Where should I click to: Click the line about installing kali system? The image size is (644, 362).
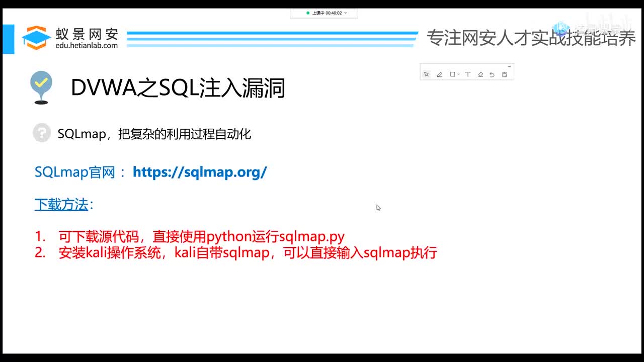coord(248,252)
